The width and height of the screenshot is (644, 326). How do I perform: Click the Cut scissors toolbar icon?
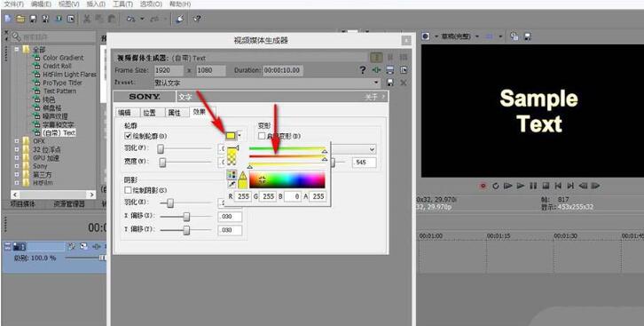pyautogui.click(x=87, y=19)
